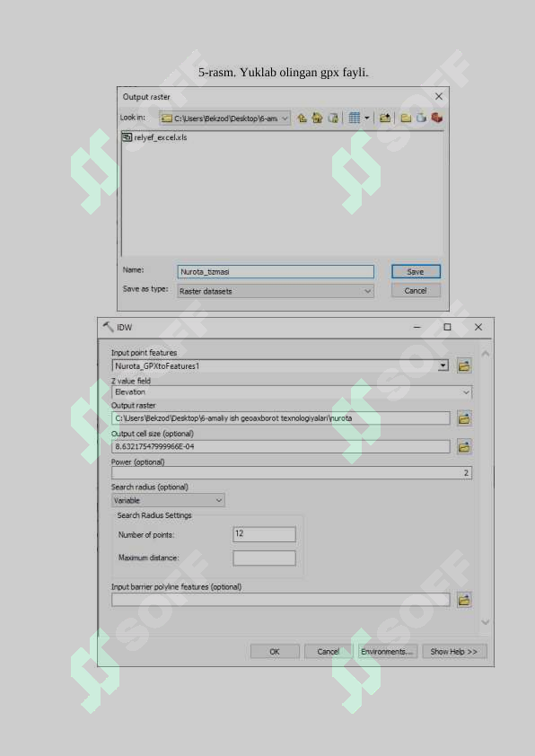This screenshot has width=535, height=756.
Task: Click the New File Geodatabase icon
Action: (421, 118)
